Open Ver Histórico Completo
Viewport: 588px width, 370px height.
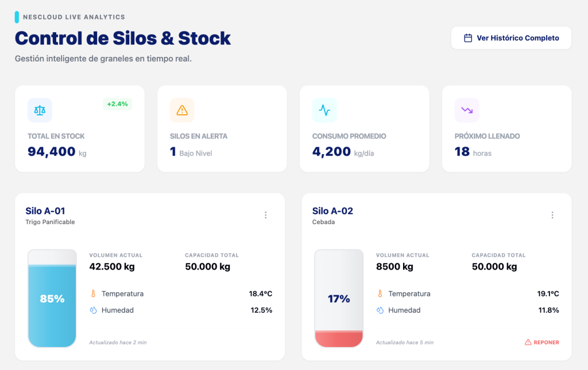click(511, 37)
